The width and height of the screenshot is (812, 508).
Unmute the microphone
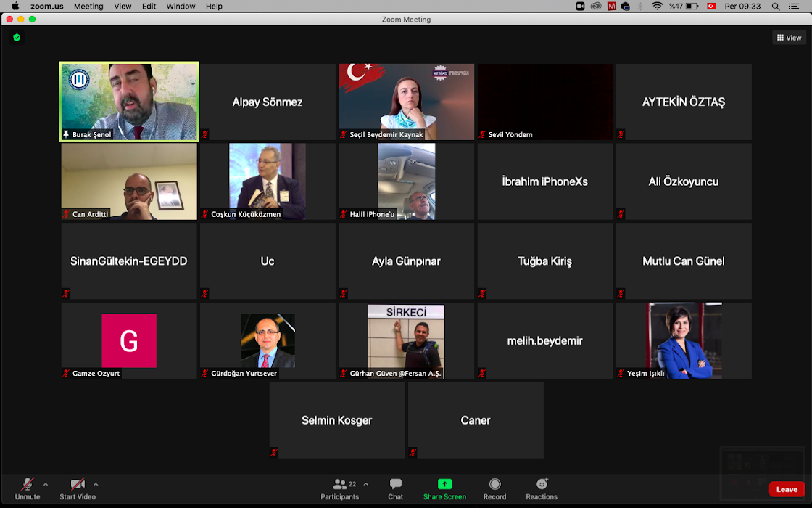coord(28,488)
